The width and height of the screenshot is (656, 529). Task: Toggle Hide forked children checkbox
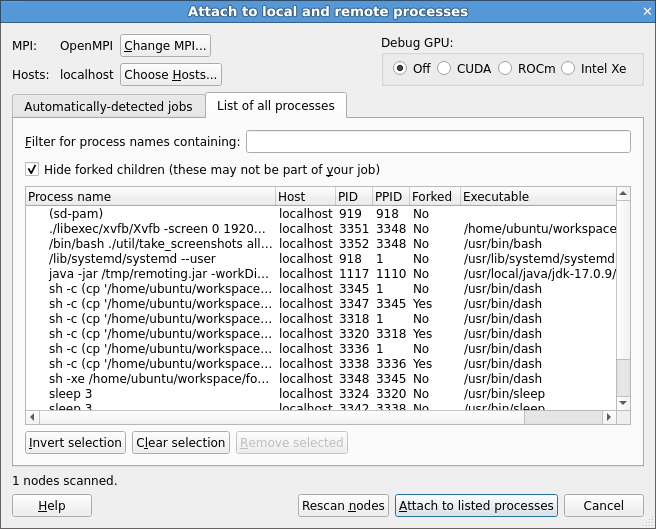[33, 169]
